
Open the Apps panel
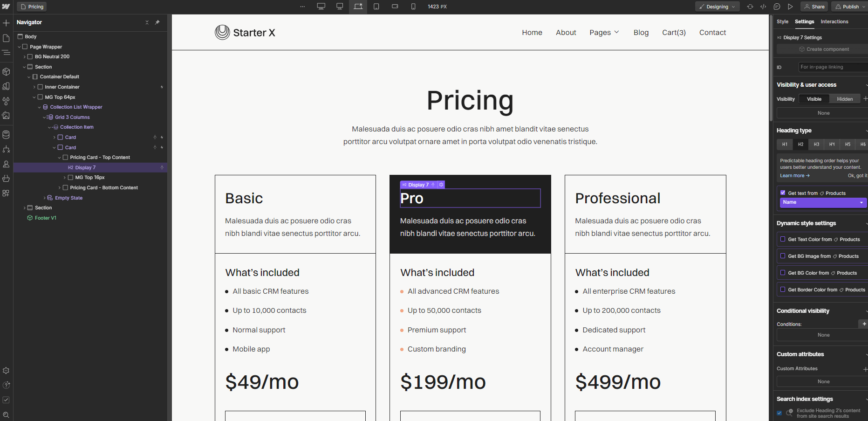[x=7, y=193]
